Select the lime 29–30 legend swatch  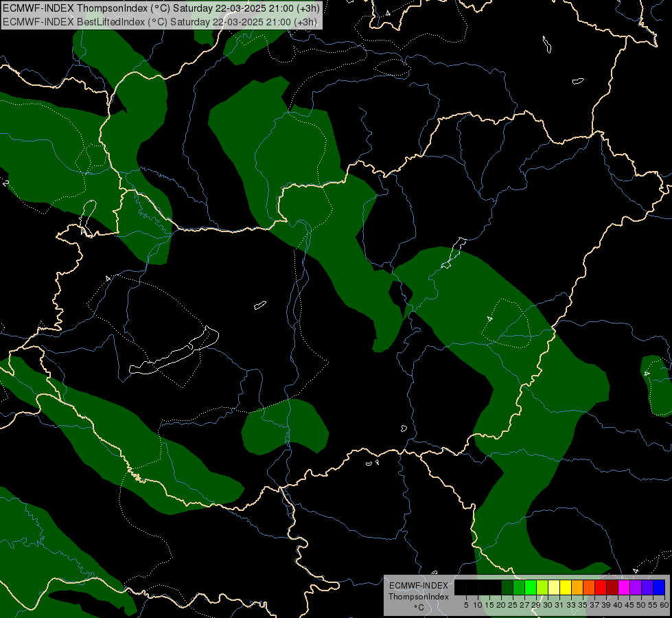(x=542, y=587)
